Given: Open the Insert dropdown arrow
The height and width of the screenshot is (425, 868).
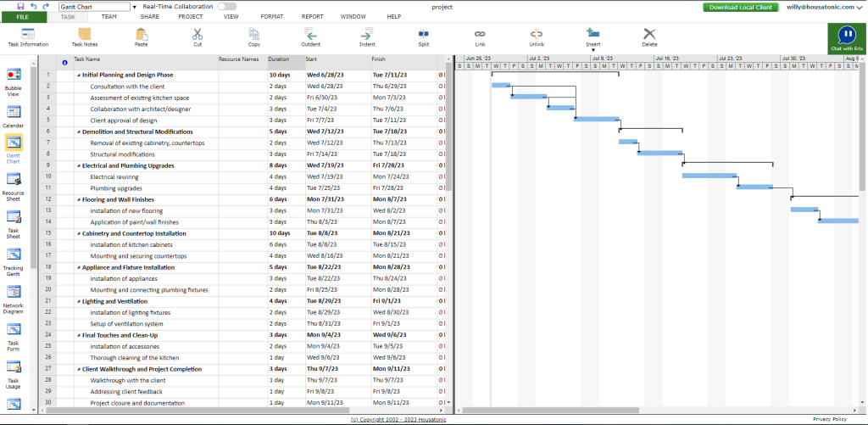Looking at the screenshot, I should [593, 50].
